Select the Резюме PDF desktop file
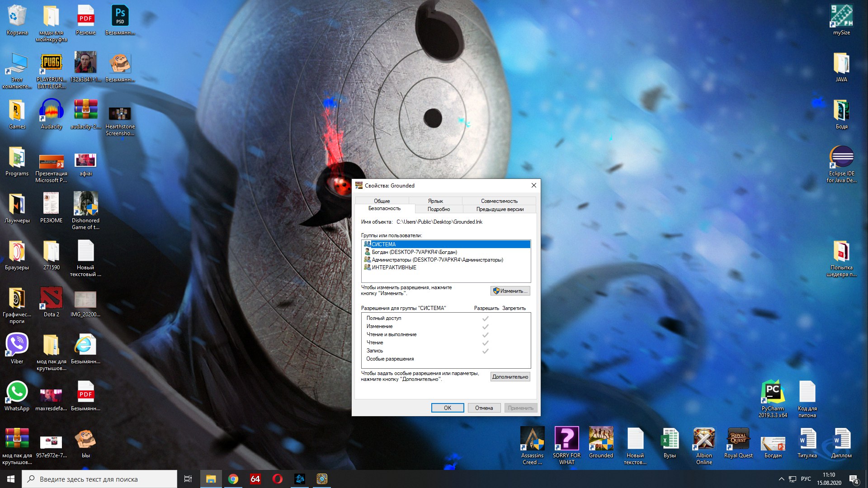 click(x=85, y=20)
